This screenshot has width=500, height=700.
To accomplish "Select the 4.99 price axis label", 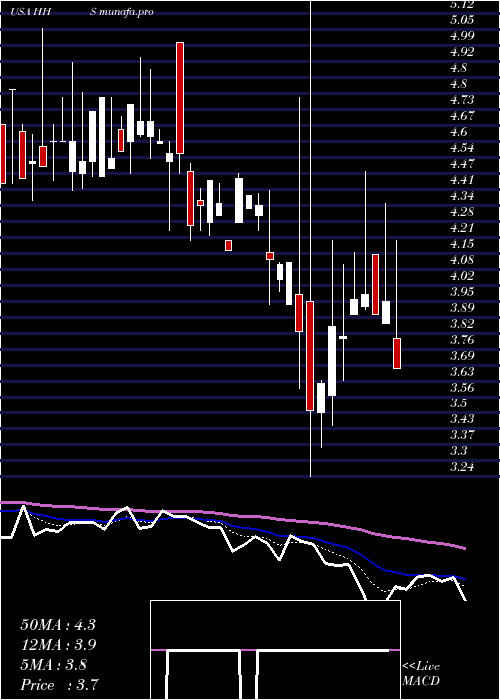I will (x=462, y=36).
